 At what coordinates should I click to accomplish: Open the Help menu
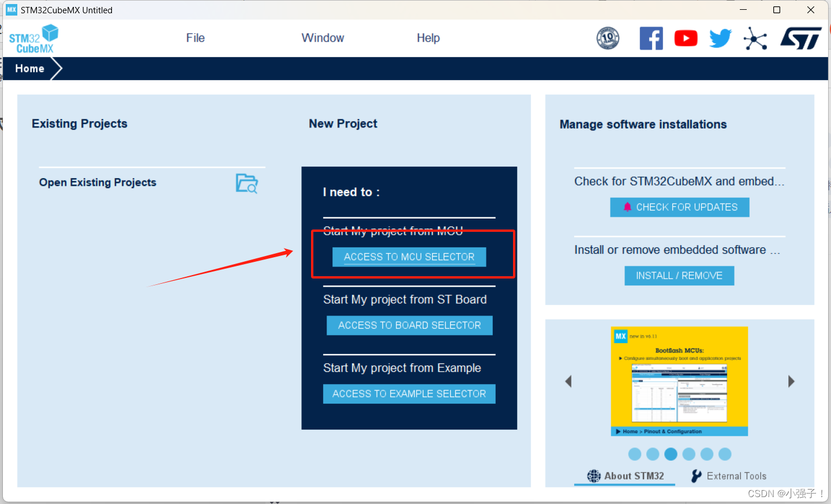point(428,38)
